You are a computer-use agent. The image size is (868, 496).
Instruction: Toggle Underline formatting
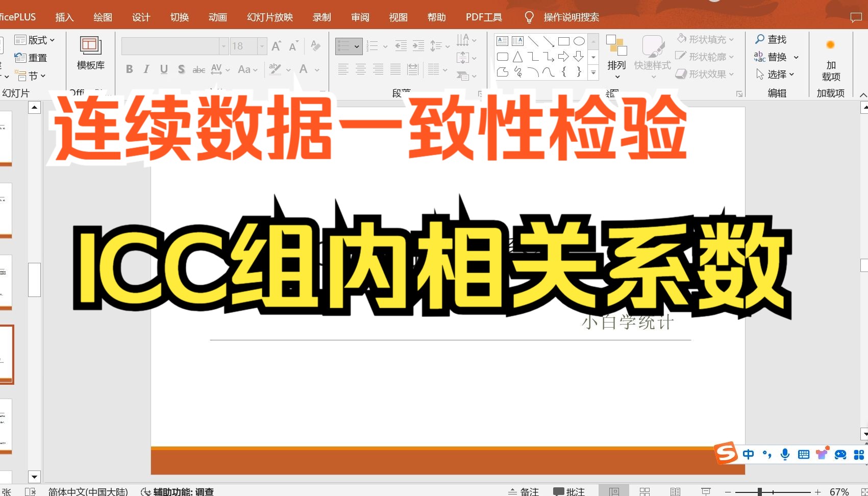[x=164, y=69]
